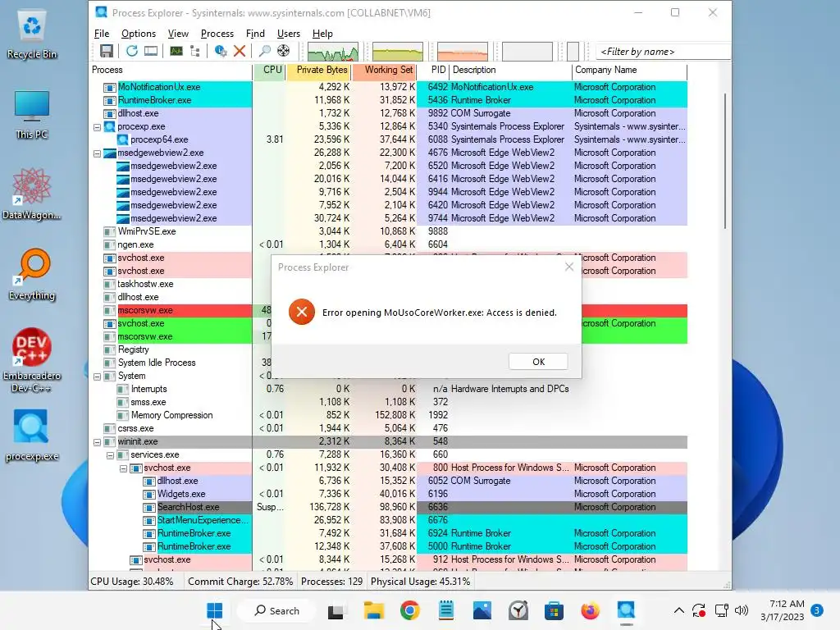Screen dimensions: 840x630
Task: Click the Find Window's Process crosshair icon
Action: (x=283, y=51)
